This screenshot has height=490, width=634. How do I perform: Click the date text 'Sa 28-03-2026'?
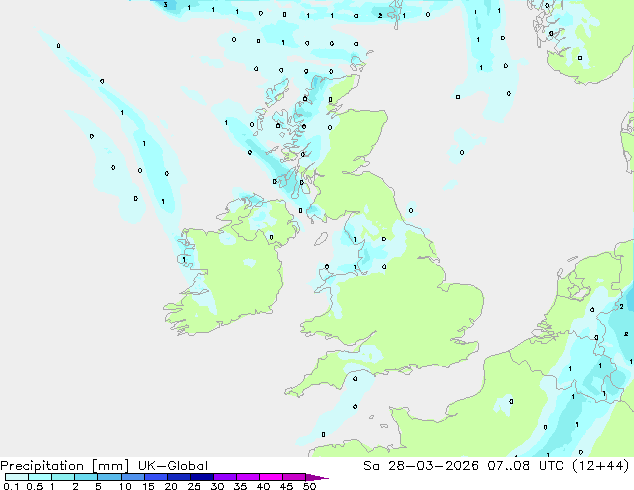pos(421,466)
